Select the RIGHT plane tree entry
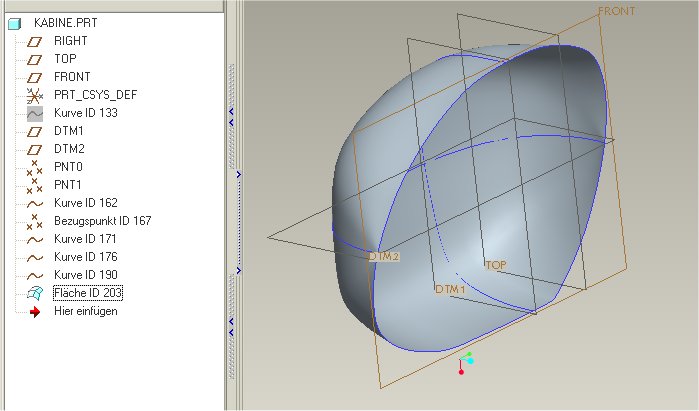699x411 pixels. 70,41
